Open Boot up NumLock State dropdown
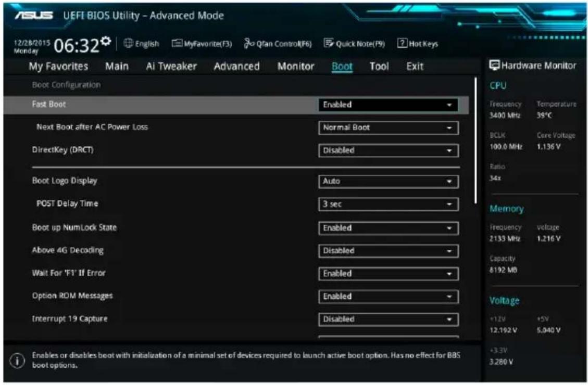 (x=388, y=228)
